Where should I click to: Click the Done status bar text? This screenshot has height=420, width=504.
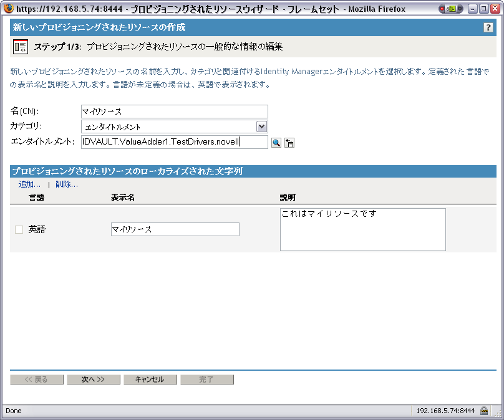[14, 411]
